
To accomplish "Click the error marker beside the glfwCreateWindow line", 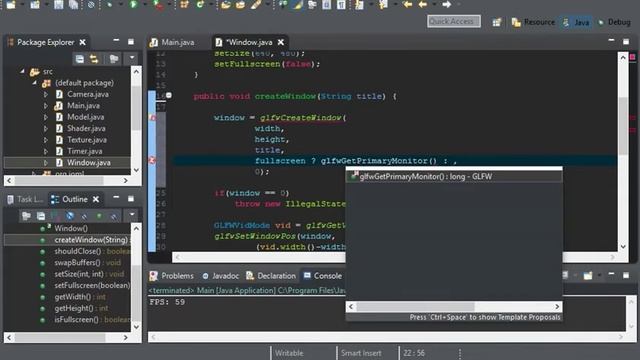I will pos(152,118).
